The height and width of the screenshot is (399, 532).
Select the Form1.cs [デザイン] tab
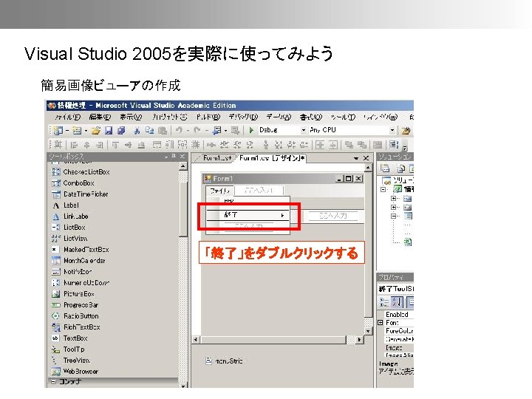(x=271, y=158)
